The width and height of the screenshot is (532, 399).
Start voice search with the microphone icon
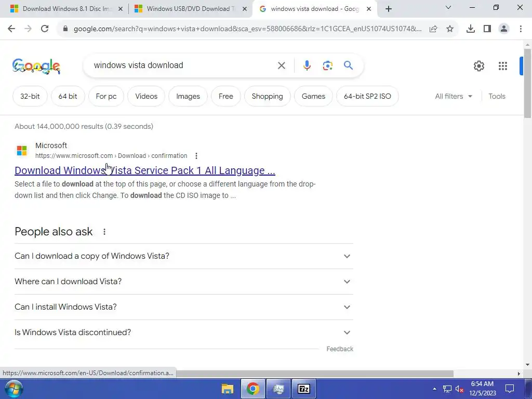pos(307,65)
